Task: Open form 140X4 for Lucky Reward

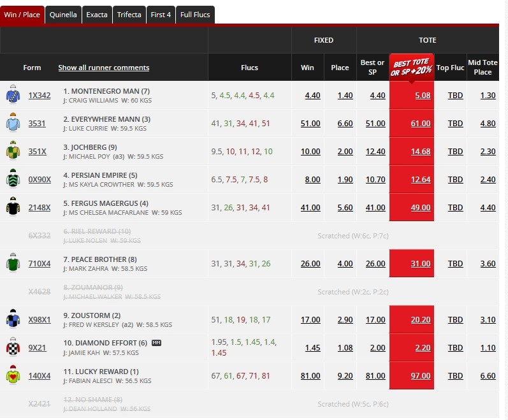Action: (40, 375)
